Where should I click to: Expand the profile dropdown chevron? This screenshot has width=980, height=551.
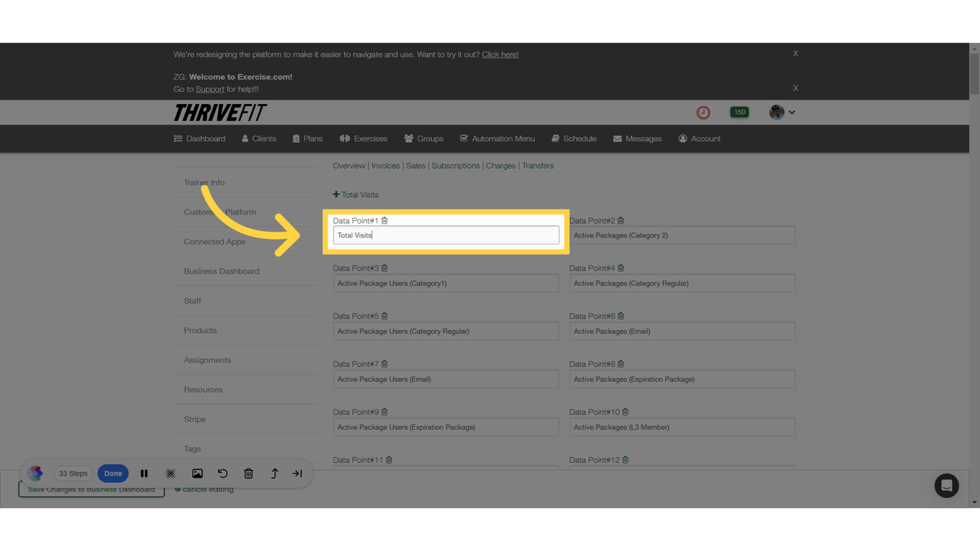(792, 113)
